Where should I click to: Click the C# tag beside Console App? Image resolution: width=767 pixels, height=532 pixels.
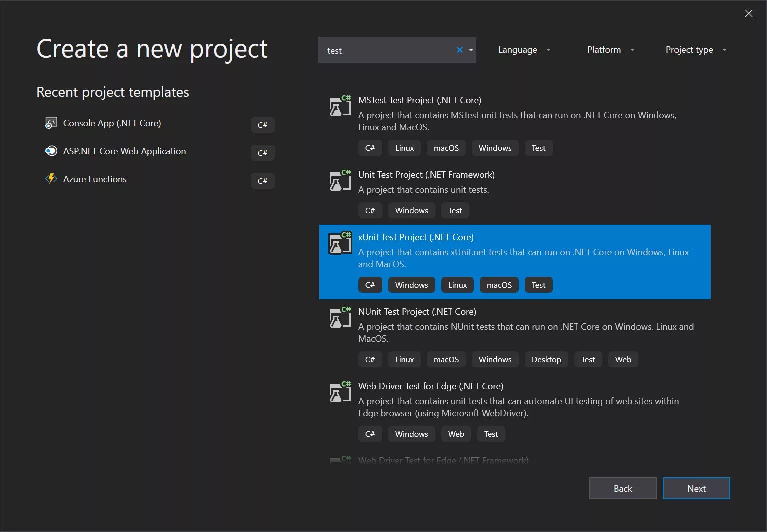click(x=262, y=125)
